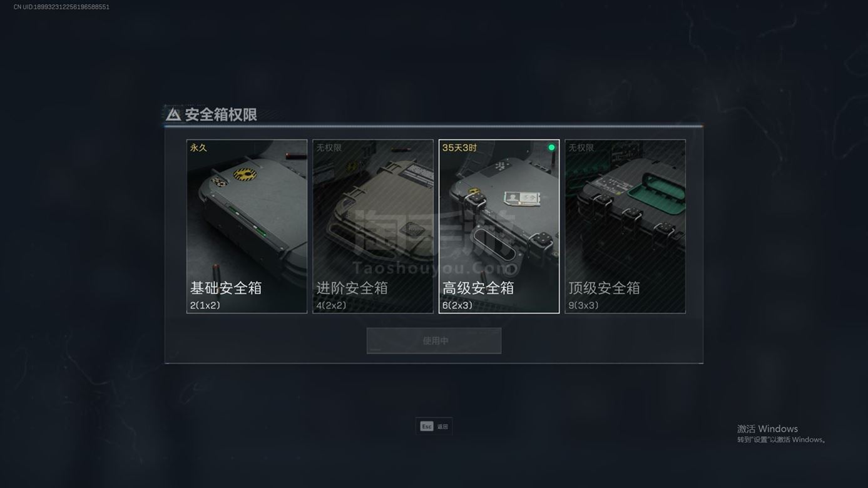Click the green active indicator dot
Screen dimensions: 868x488
pos(551,148)
